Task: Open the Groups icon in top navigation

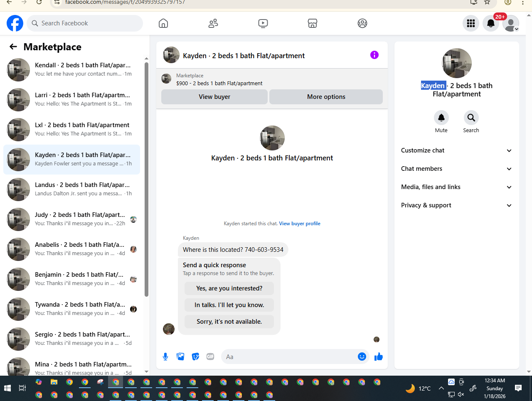Action: click(362, 23)
